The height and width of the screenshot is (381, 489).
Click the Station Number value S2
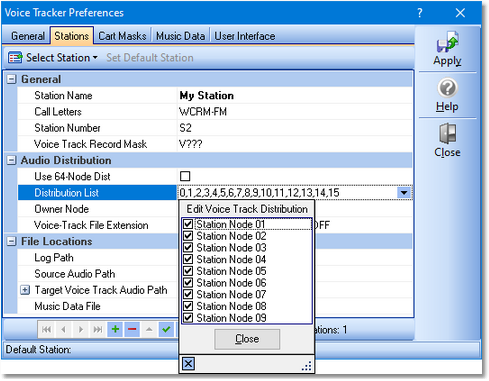pos(295,128)
